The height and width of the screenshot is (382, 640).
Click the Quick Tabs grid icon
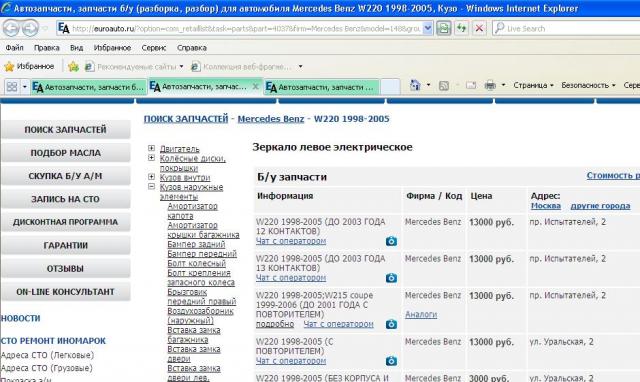(12, 87)
